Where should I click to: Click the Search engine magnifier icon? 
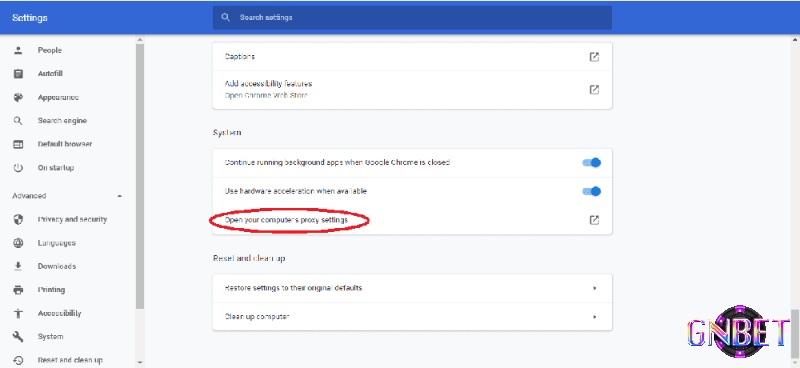[18, 121]
